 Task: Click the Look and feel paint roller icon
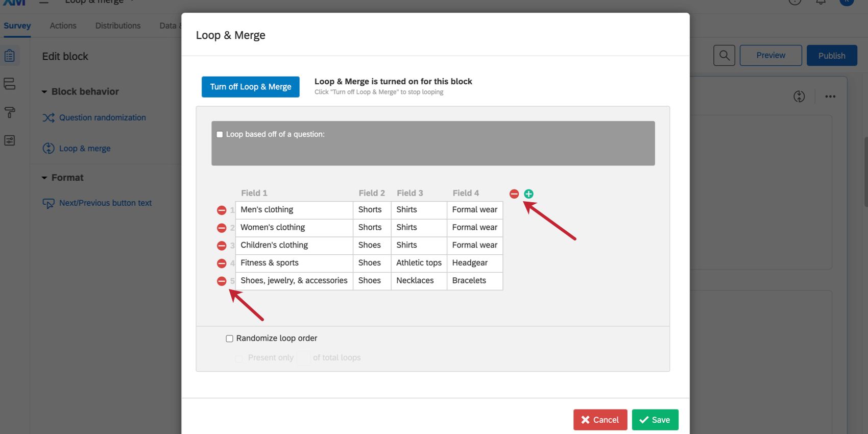pos(10,112)
